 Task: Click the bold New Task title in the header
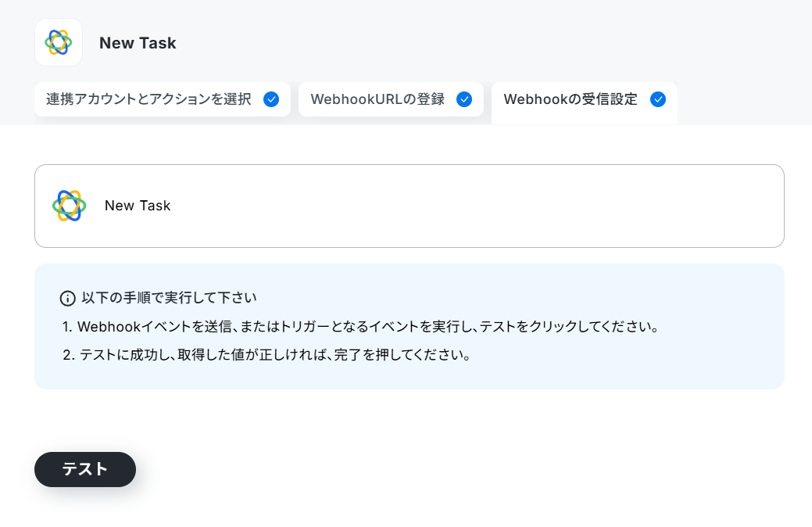click(138, 43)
